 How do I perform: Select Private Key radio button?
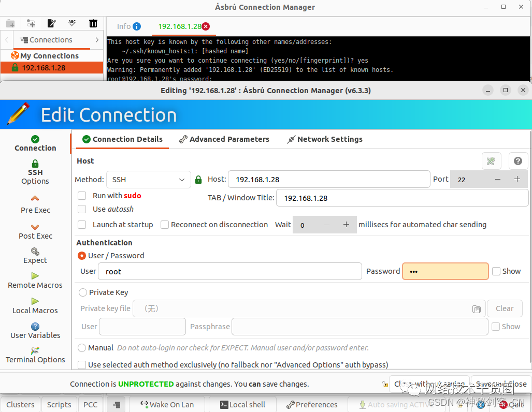[x=82, y=292]
